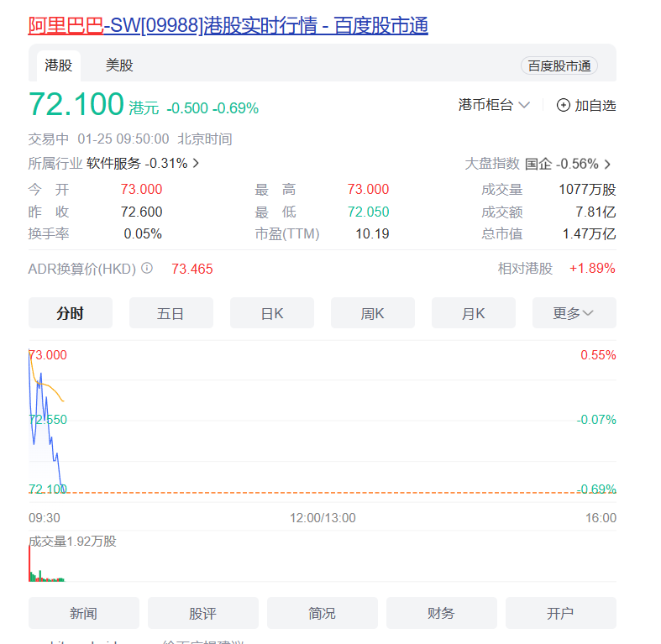Click the plus icon to add to watchlist

pyautogui.click(x=564, y=105)
